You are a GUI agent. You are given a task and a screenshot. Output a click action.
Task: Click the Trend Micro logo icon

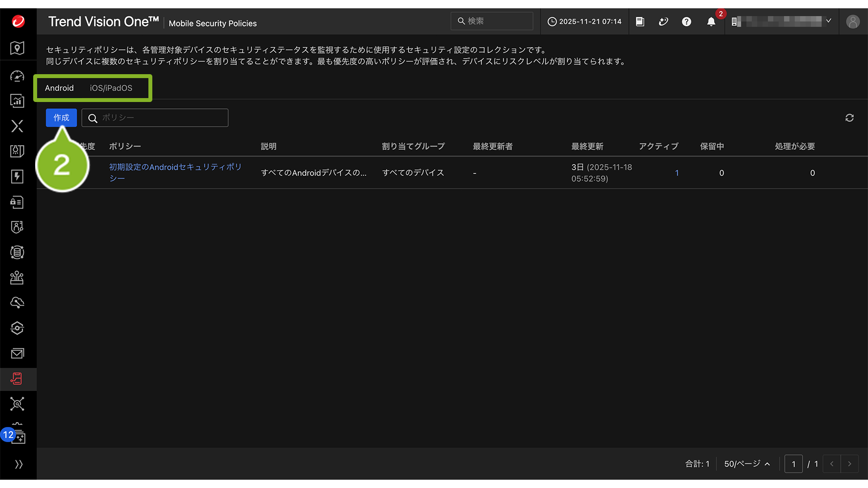18,21
